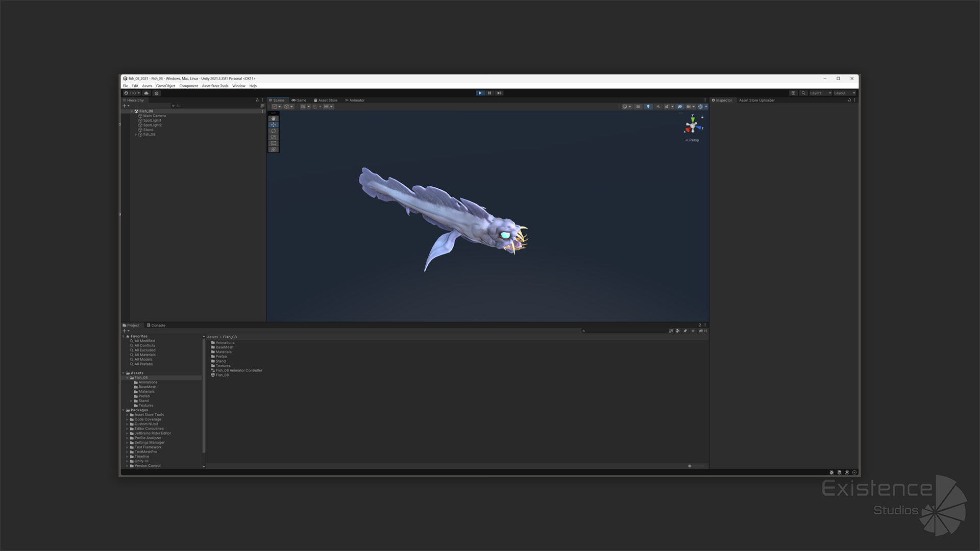Switch to the Console tab
This screenshot has width=980, height=551.
[x=156, y=325]
